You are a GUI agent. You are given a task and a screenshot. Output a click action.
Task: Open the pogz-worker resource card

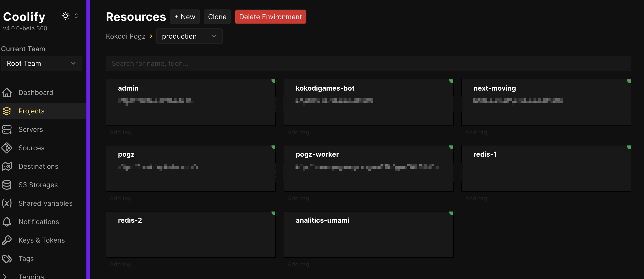pos(368,168)
